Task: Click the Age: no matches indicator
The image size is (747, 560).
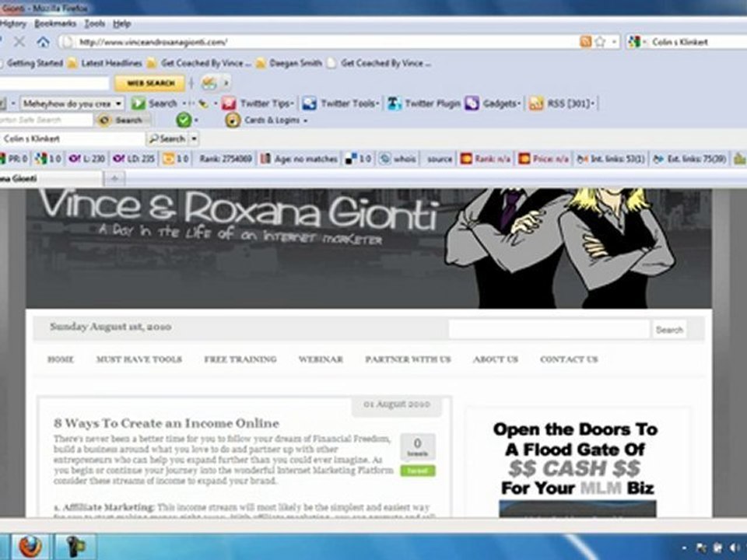Action: coord(299,159)
